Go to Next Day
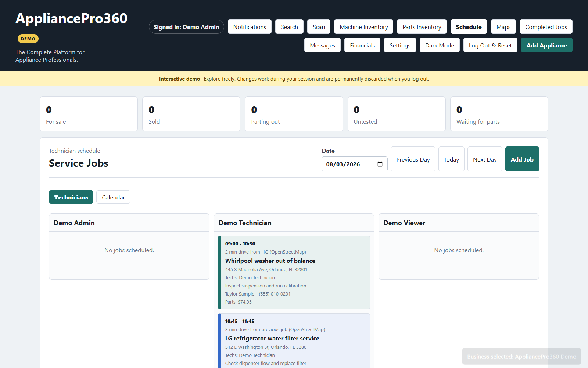 pyautogui.click(x=485, y=159)
